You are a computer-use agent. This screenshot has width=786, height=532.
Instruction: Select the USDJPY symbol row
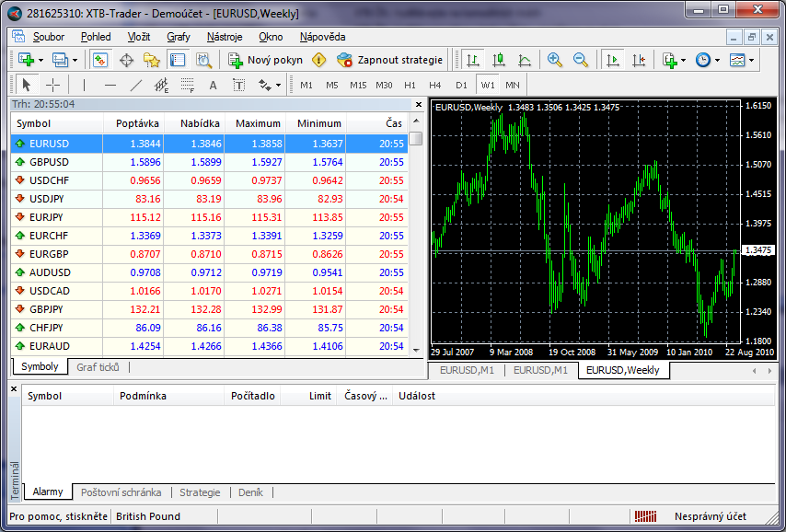(210, 199)
